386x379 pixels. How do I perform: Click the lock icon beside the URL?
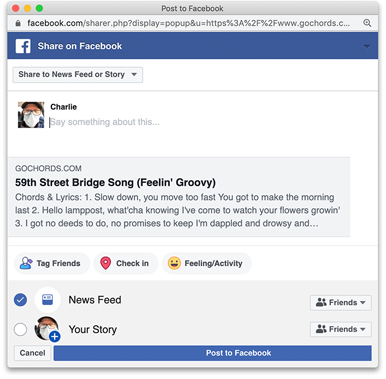18,23
